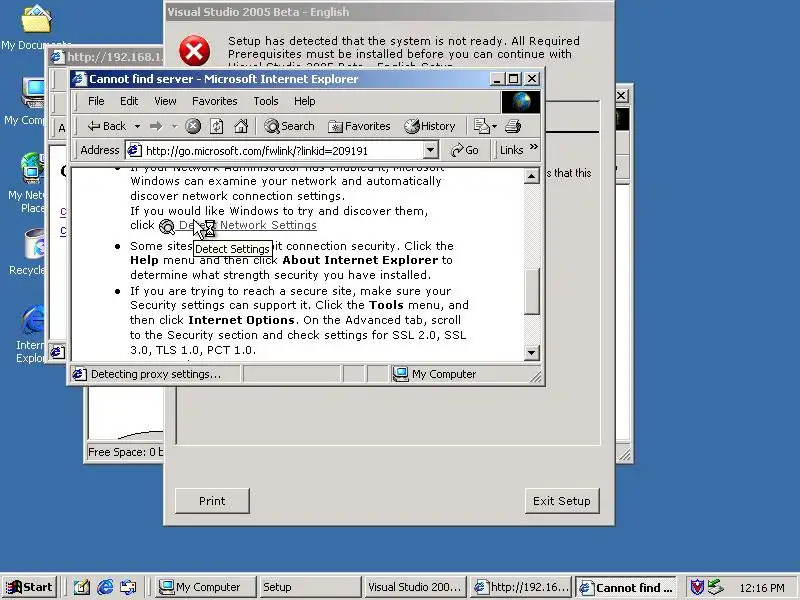
Task: Open the Forward button dropdown arrow
Action: [174, 126]
